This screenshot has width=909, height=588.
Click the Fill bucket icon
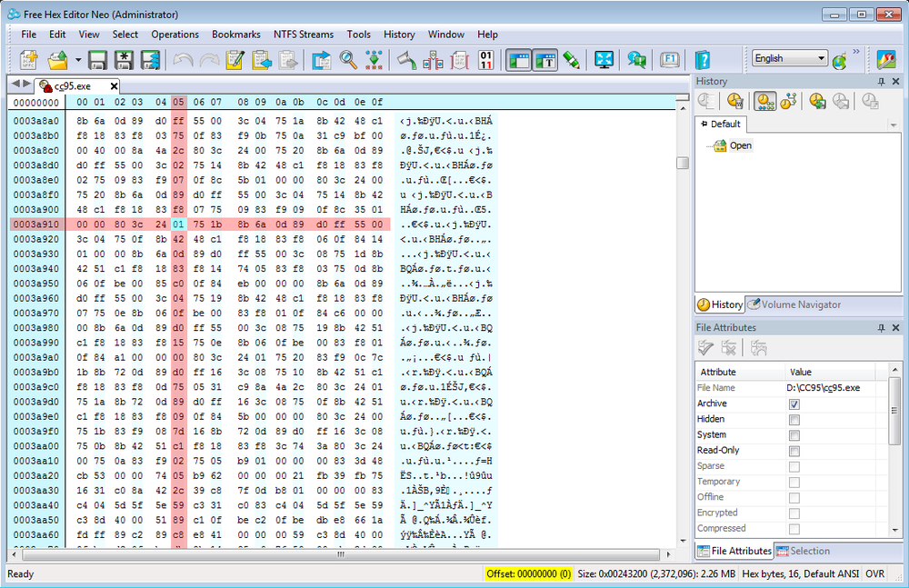406,60
